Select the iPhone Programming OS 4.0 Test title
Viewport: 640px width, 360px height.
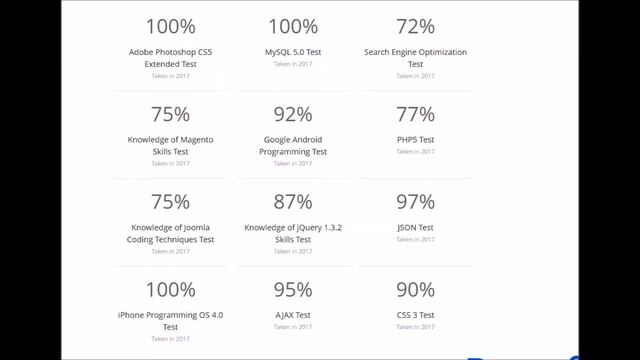[170, 321]
